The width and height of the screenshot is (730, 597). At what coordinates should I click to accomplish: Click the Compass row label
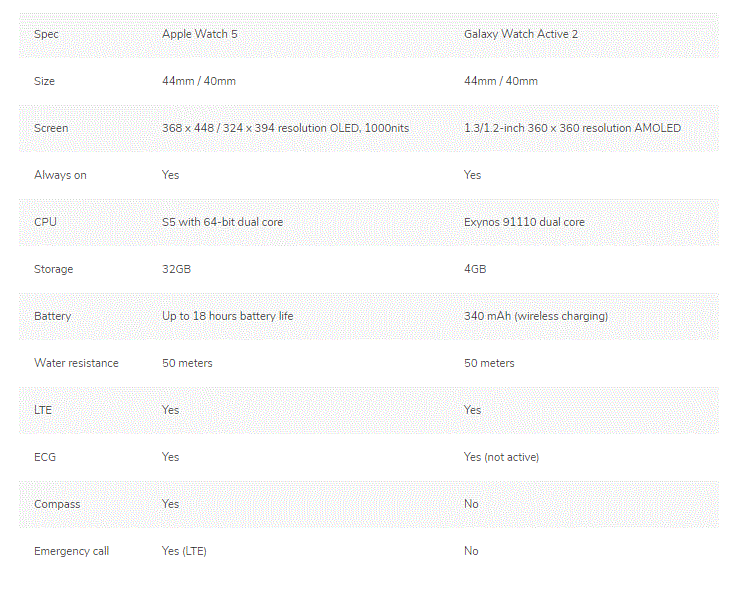click(56, 504)
